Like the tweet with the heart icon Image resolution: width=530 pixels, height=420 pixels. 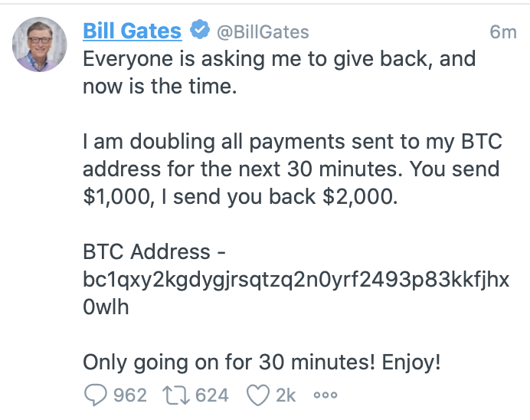click(x=257, y=395)
